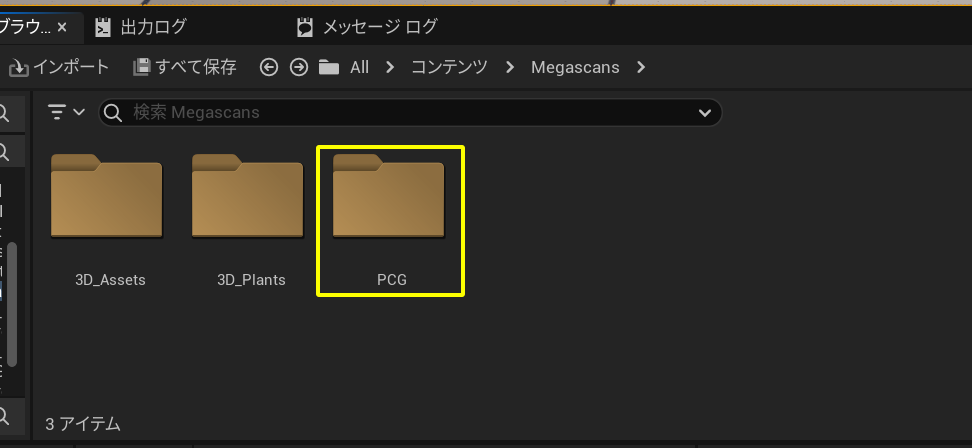This screenshot has height=448, width=972.
Task: Expand chevron after Megascans in breadcrumb
Action: (x=641, y=67)
